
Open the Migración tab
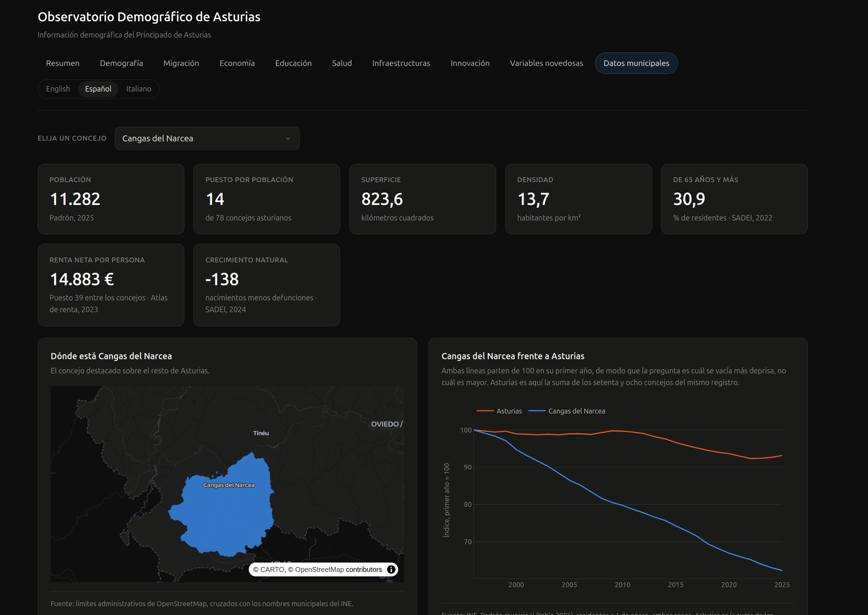click(181, 63)
